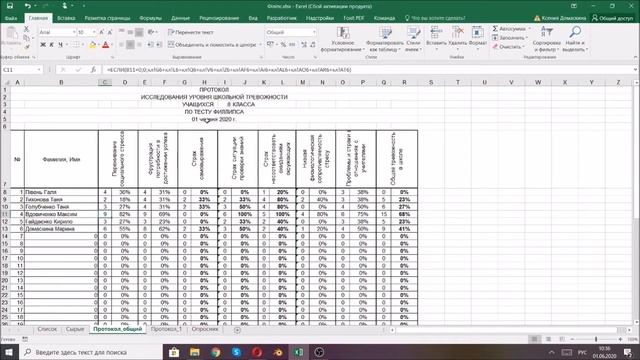Image resolution: width=640 pixels, height=360 pixels.
Task: Switch to the Формулы ribbon tab
Action: click(150, 18)
